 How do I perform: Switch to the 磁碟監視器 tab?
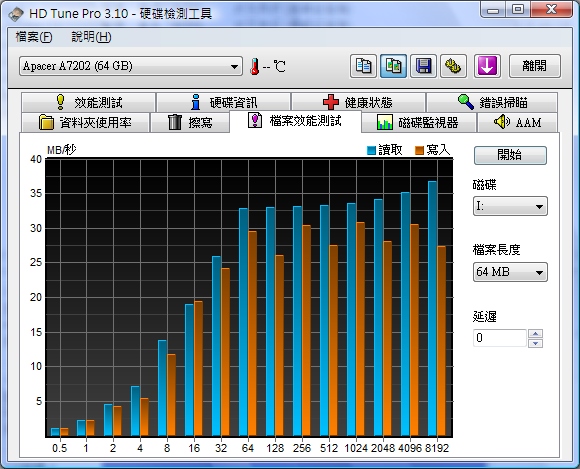(x=418, y=122)
